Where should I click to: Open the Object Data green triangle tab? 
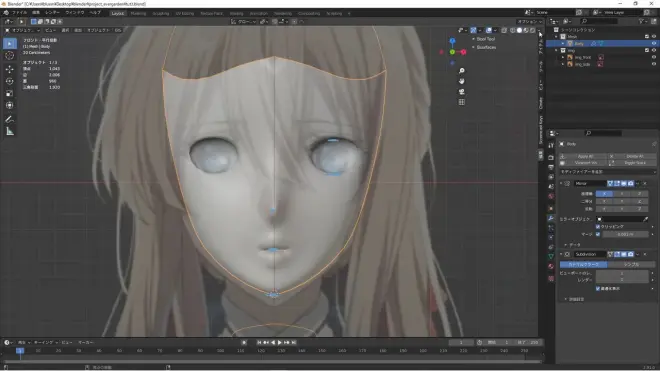point(551,256)
